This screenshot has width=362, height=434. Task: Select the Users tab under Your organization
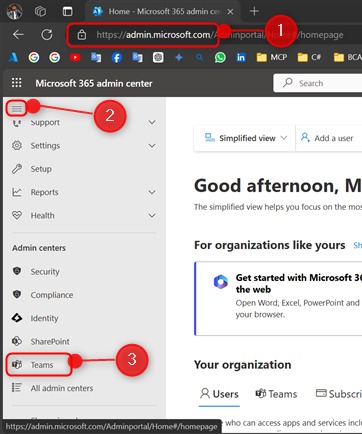tap(219, 394)
